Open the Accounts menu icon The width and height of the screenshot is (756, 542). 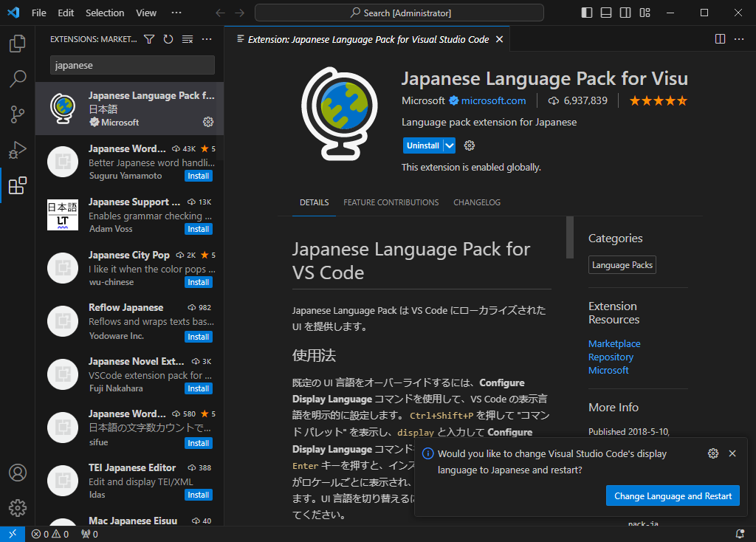18,473
